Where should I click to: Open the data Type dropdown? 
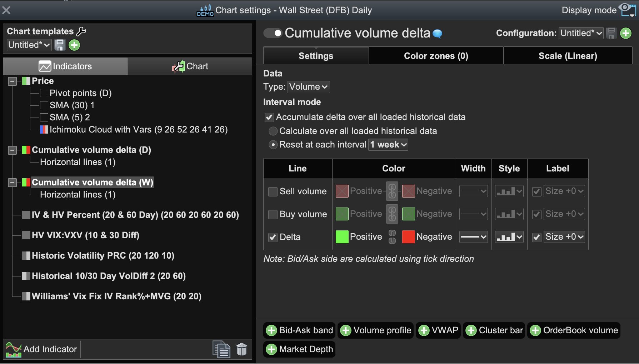[x=309, y=87]
